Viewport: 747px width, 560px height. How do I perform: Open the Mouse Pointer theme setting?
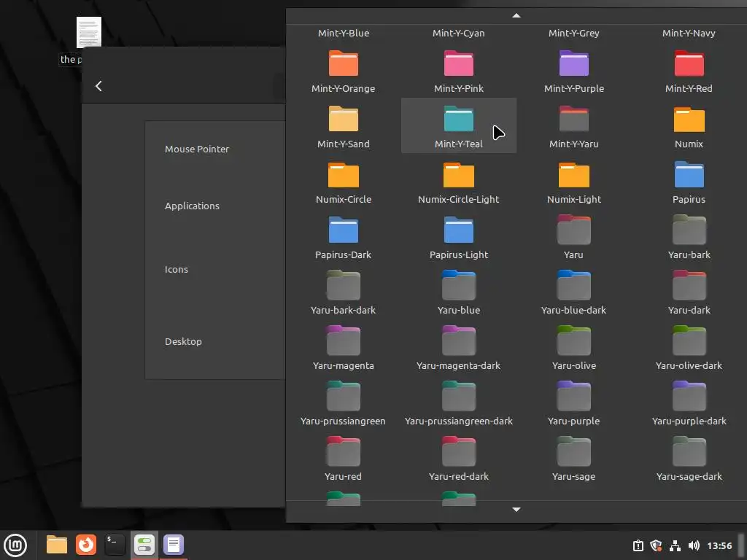point(197,149)
